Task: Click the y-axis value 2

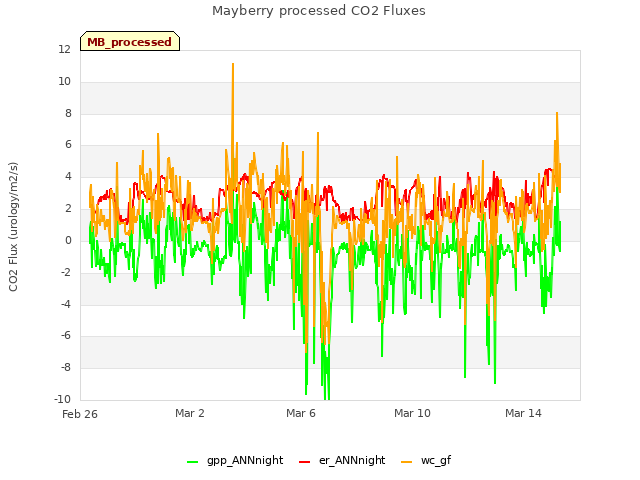Action: (x=68, y=208)
